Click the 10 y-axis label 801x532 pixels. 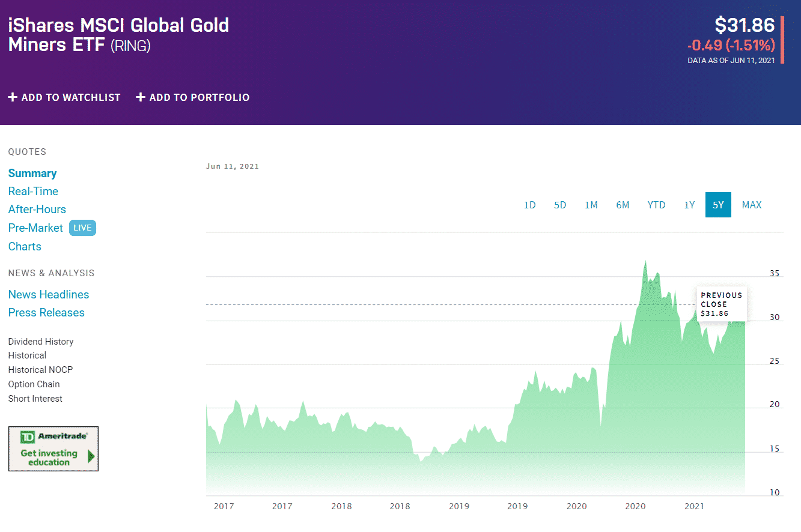coord(775,492)
